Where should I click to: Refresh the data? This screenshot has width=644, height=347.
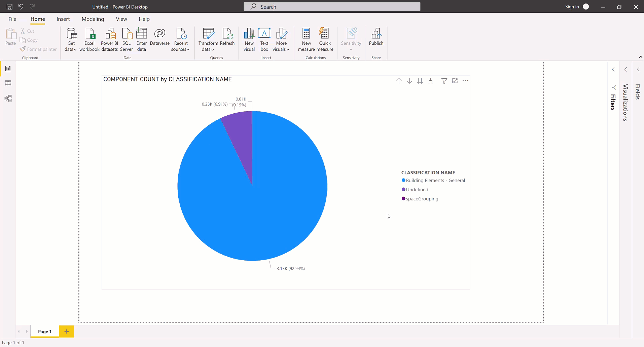pos(227,37)
